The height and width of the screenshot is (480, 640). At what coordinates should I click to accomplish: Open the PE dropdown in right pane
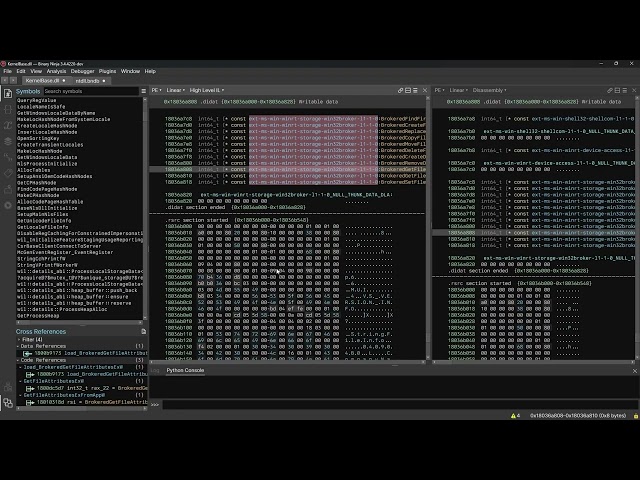[x=439, y=90]
